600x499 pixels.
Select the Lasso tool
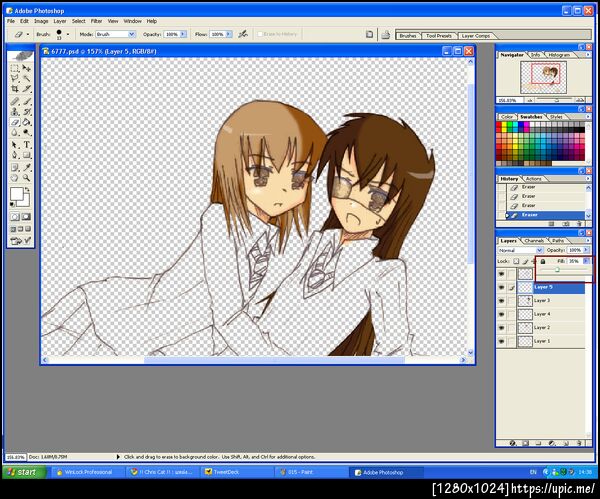(x=15, y=79)
